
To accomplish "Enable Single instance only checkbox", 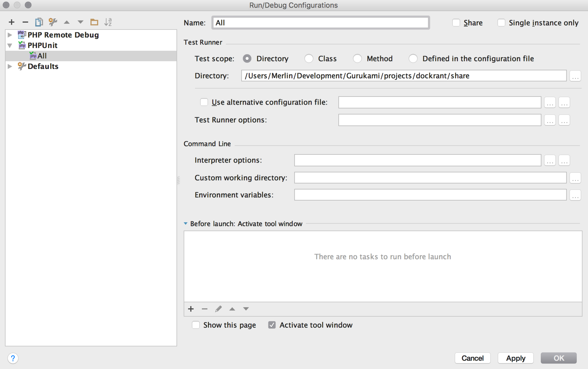I will coord(501,23).
